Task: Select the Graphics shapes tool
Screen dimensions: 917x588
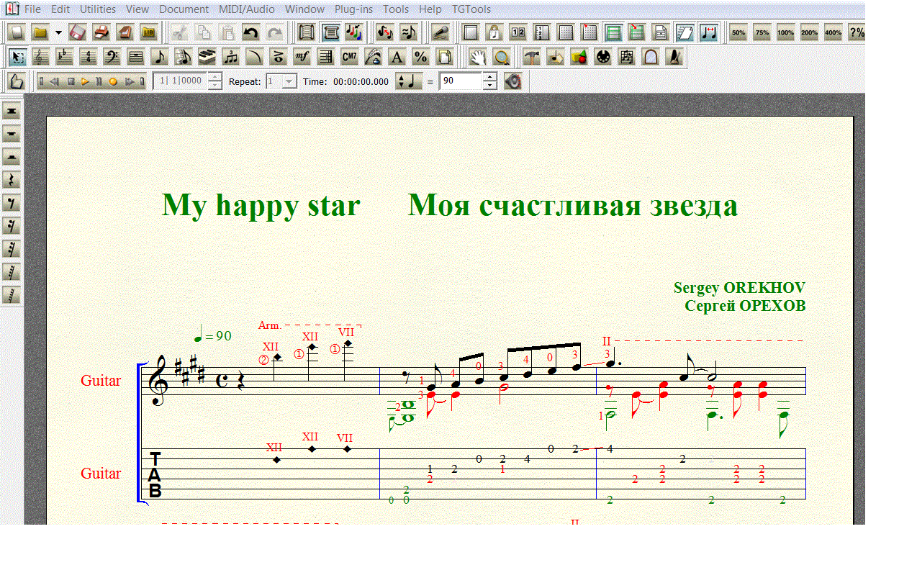Action: pos(579,57)
